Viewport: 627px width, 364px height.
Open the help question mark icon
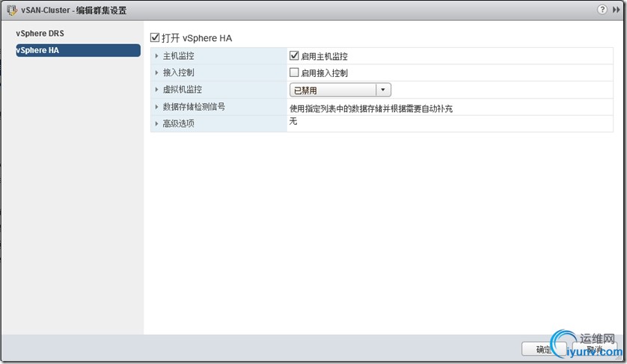(x=602, y=10)
